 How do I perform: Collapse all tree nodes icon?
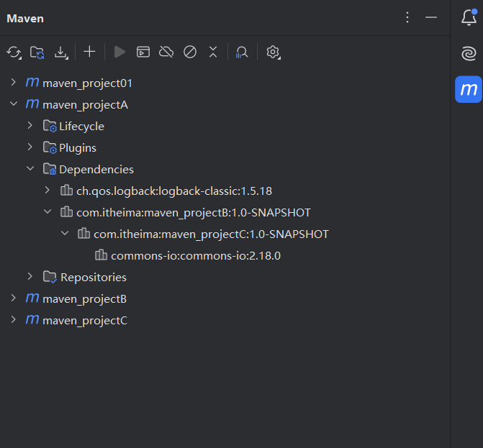[213, 52]
